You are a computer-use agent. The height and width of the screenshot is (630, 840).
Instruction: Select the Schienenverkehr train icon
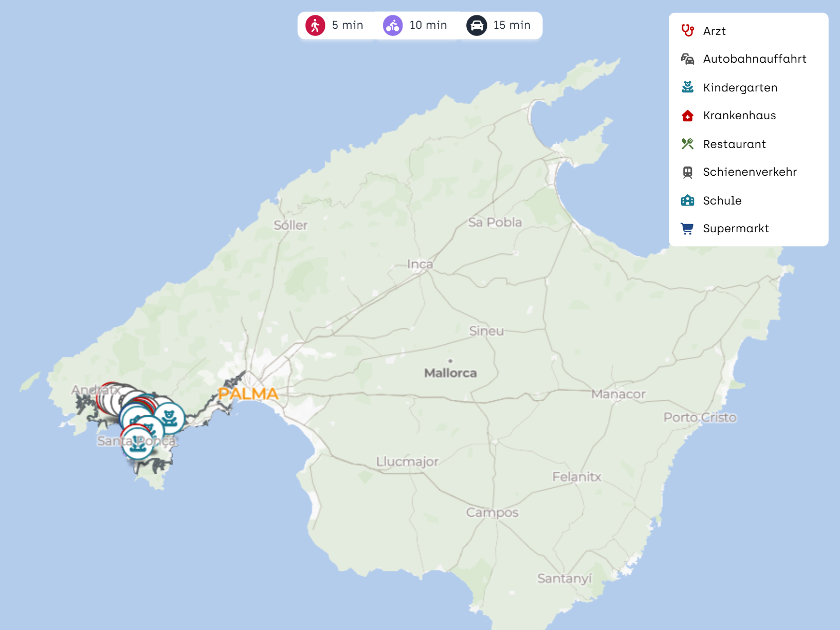[687, 172]
